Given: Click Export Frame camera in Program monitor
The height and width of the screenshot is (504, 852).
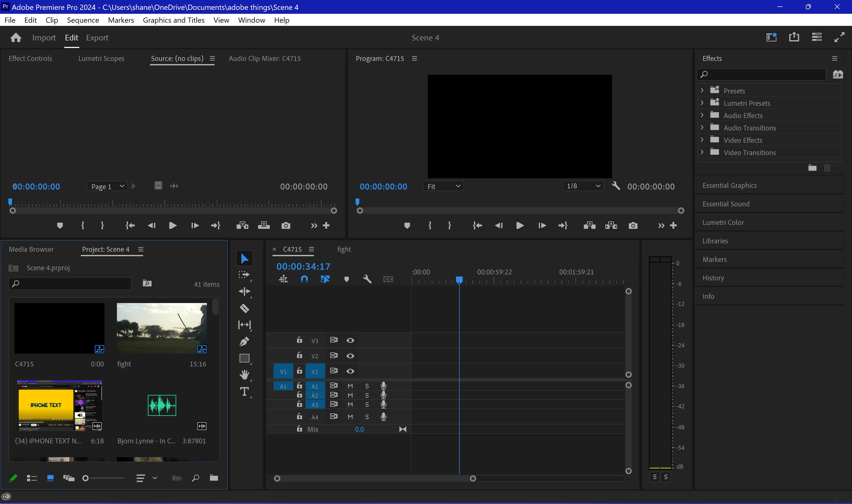Looking at the screenshot, I should point(633,226).
